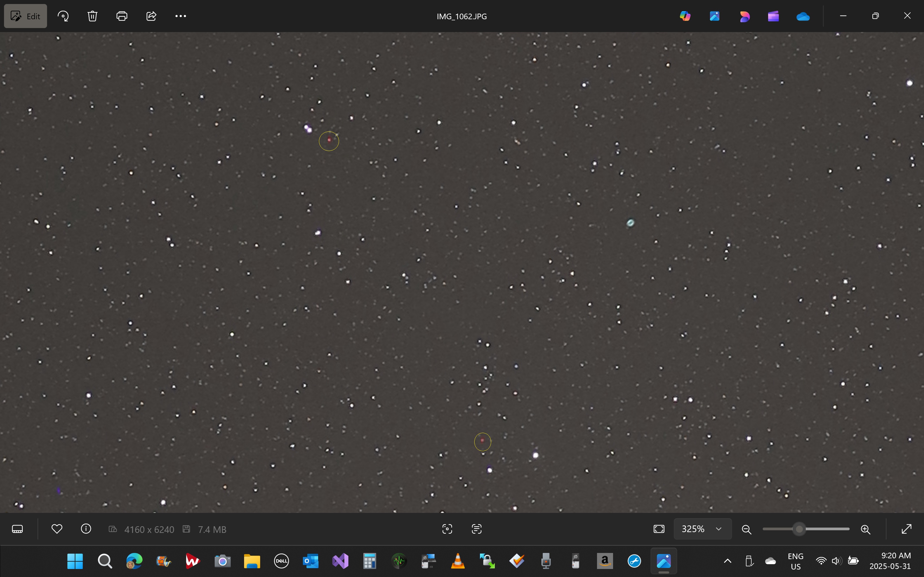Open the share icon

click(151, 16)
